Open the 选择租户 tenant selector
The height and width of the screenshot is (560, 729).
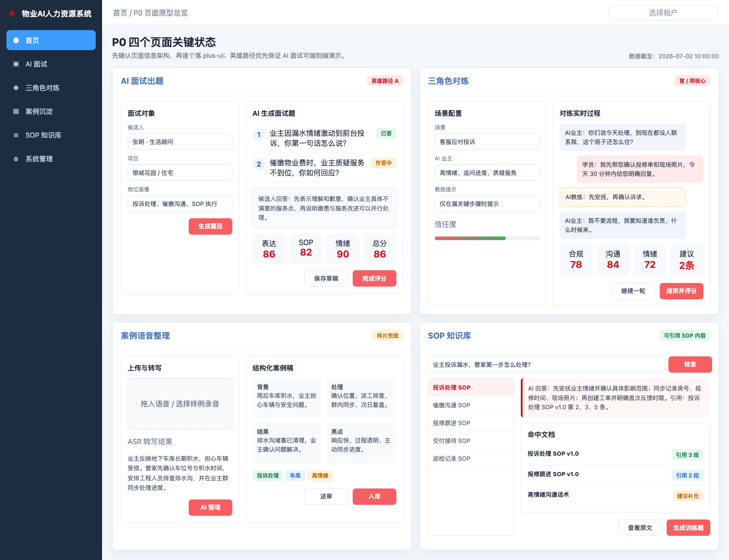(x=663, y=13)
